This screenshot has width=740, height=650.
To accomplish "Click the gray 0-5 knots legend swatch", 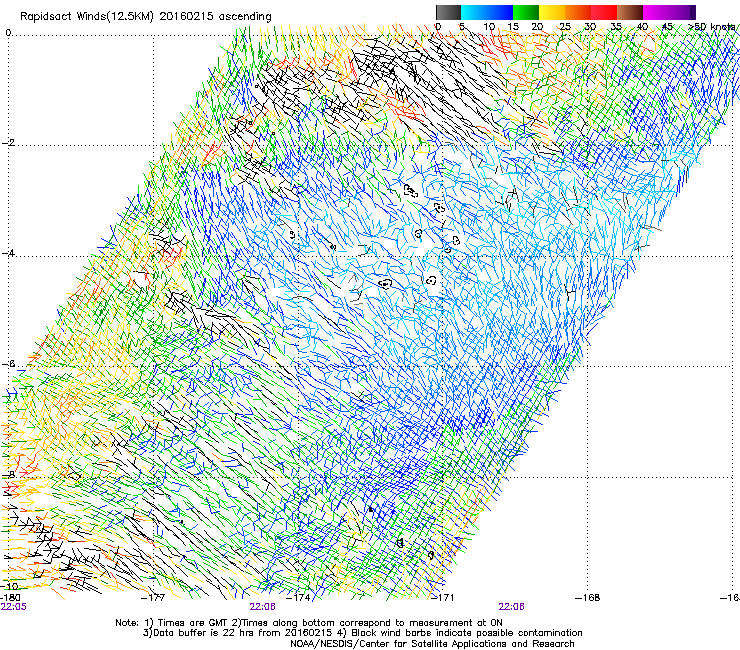I will coord(448,12).
